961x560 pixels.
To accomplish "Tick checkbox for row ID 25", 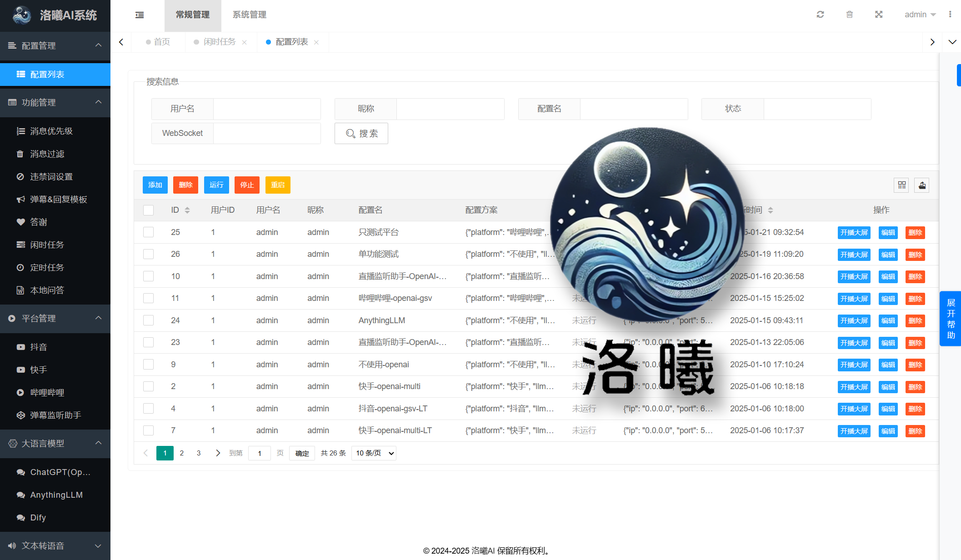I will click(148, 232).
